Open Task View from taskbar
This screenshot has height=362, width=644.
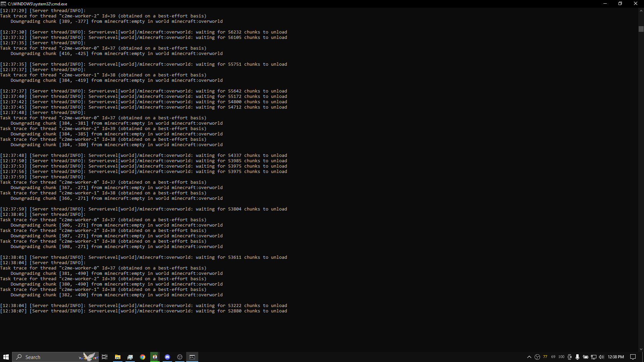(105, 357)
